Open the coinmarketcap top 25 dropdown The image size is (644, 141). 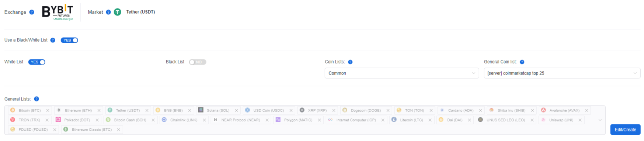tap(562, 73)
